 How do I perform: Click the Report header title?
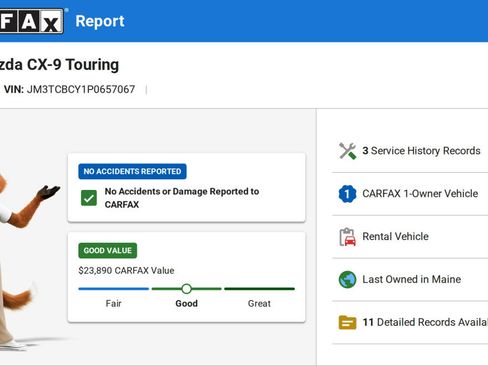(100, 21)
